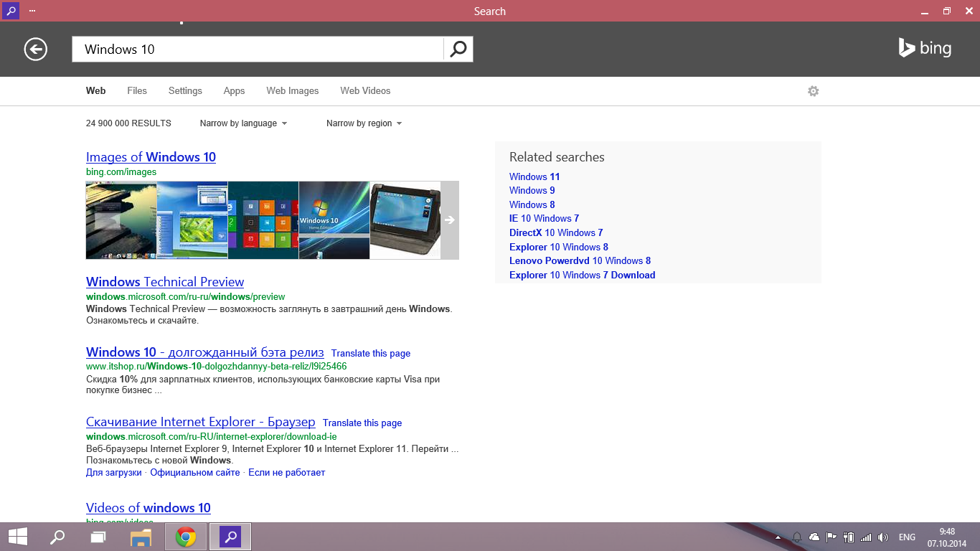980x551 pixels.
Task: Click the taskbar volume speaker icon
Action: click(883, 537)
